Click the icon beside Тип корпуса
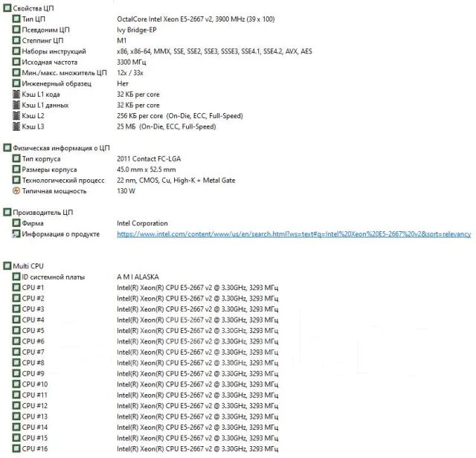476x458 pixels. [16, 158]
